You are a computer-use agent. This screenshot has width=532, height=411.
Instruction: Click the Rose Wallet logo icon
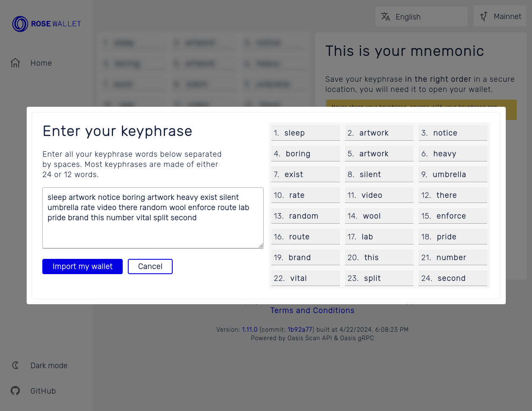point(20,24)
